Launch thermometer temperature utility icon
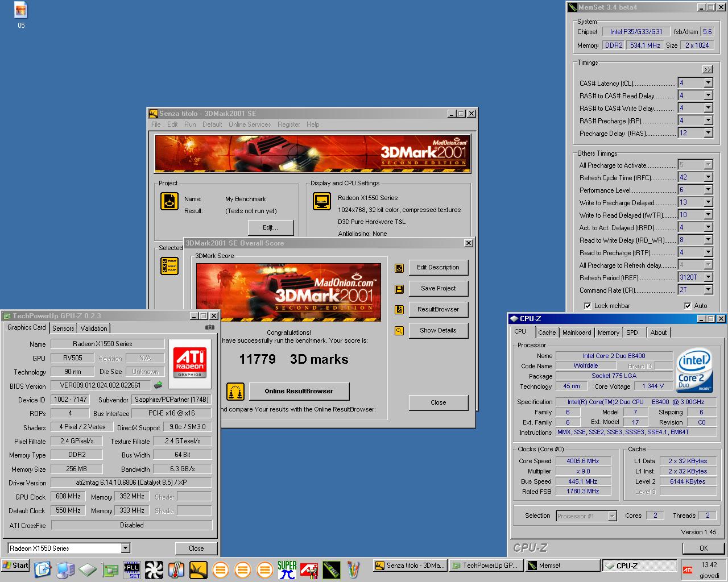The width and height of the screenshot is (728, 582). click(176, 569)
